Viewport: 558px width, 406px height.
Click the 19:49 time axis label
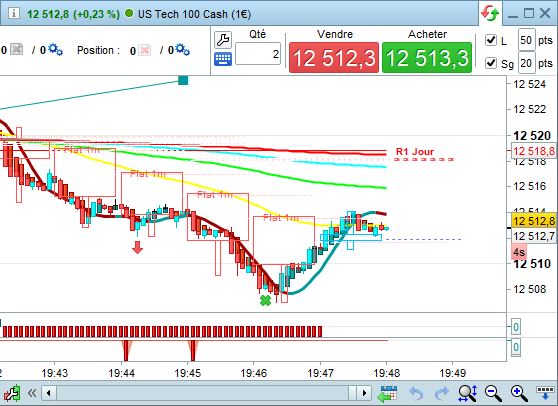tap(453, 373)
